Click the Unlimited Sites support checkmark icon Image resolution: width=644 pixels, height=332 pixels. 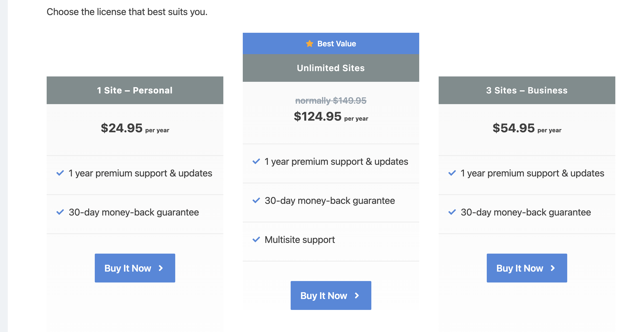pyautogui.click(x=256, y=161)
